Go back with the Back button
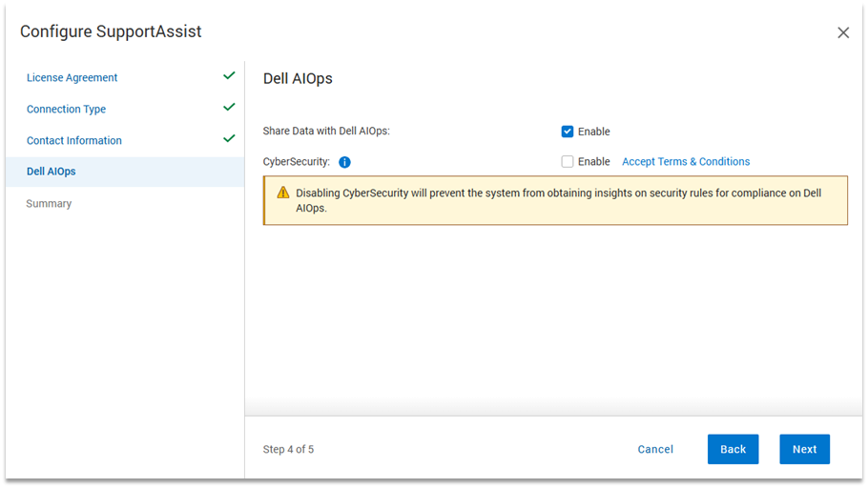 coord(733,449)
